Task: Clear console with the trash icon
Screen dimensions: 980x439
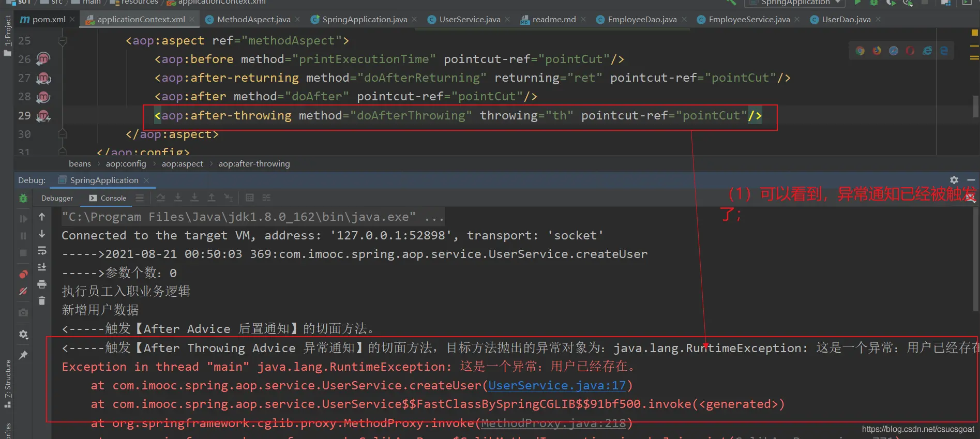Action: (x=42, y=300)
